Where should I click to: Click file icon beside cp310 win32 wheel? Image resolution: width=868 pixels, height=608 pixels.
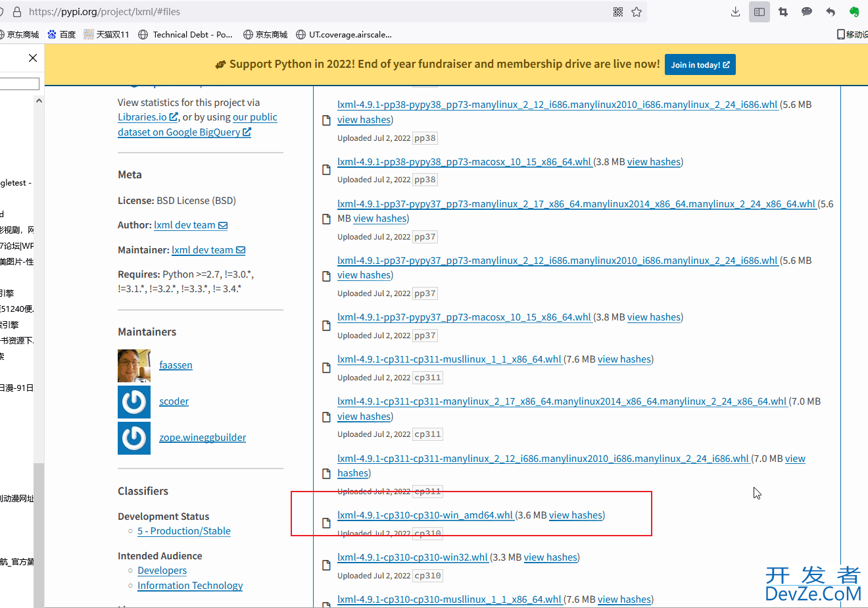click(x=326, y=565)
